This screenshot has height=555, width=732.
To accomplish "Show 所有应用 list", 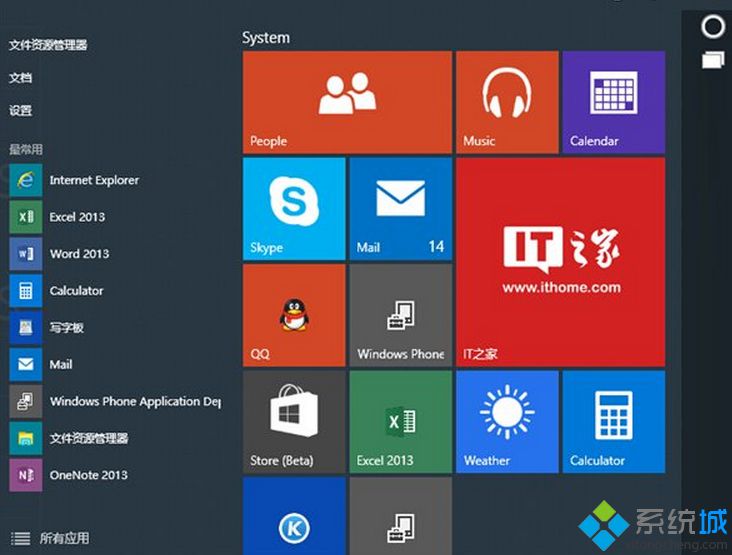I will tap(50, 538).
